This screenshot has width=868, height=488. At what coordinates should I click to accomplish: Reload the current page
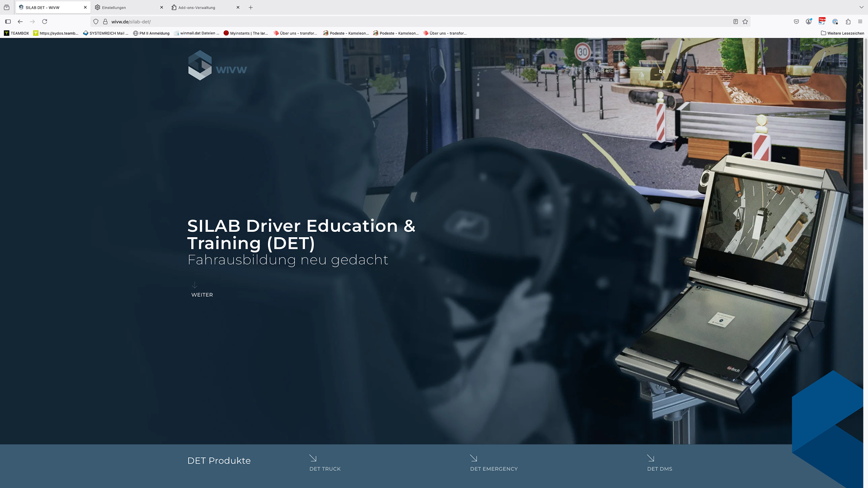tap(45, 22)
